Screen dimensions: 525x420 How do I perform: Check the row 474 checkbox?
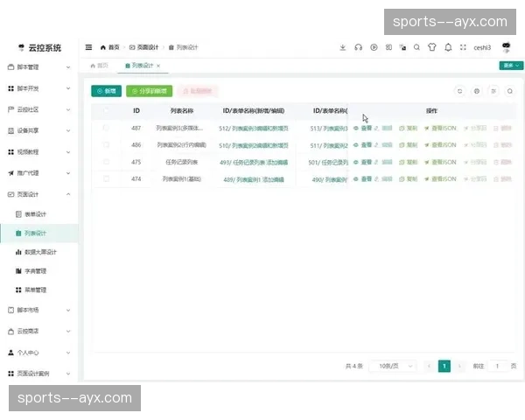point(106,178)
